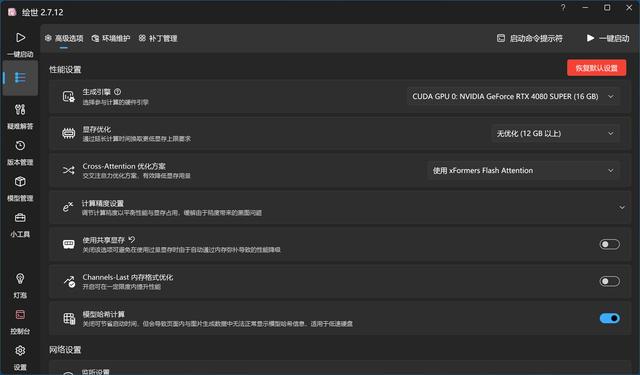The height and width of the screenshot is (375, 640).
Task: Disable 模型哈希计算 switch
Action: pos(609,318)
